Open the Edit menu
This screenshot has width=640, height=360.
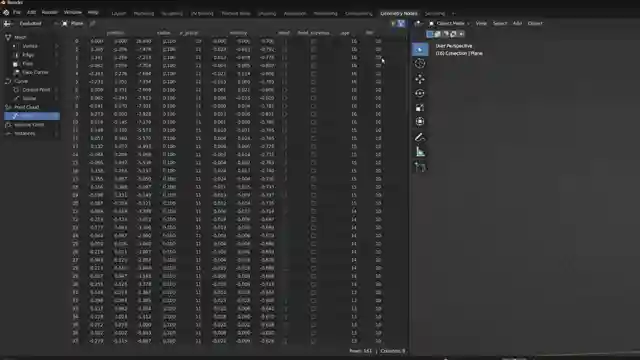click(31, 13)
